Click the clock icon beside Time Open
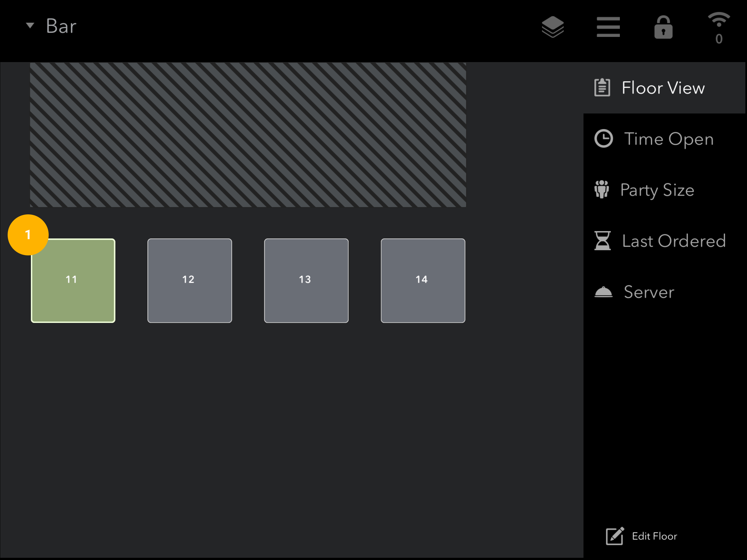 pyautogui.click(x=603, y=139)
